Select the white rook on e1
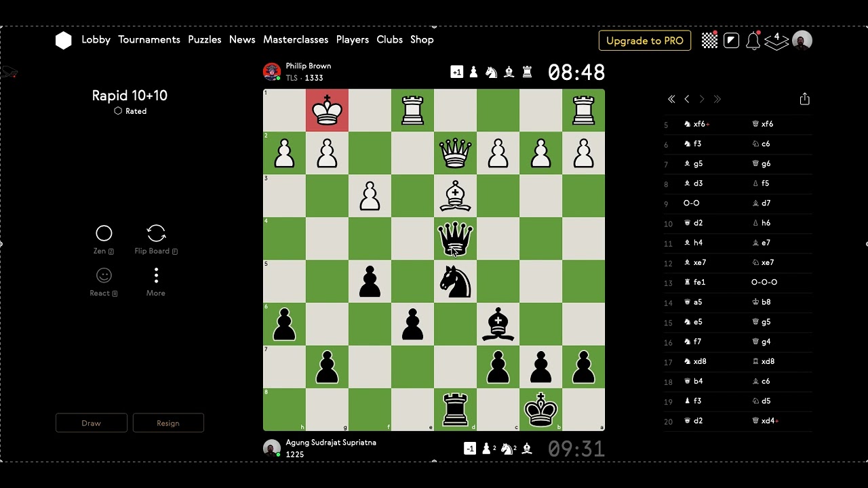Screen dimensions: 868x488 click(x=412, y=110)
